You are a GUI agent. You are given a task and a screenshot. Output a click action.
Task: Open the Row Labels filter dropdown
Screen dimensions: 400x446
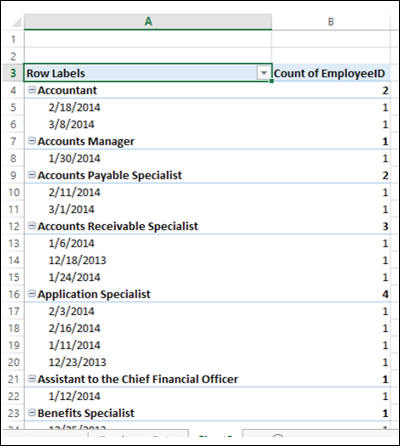[264, 73]
